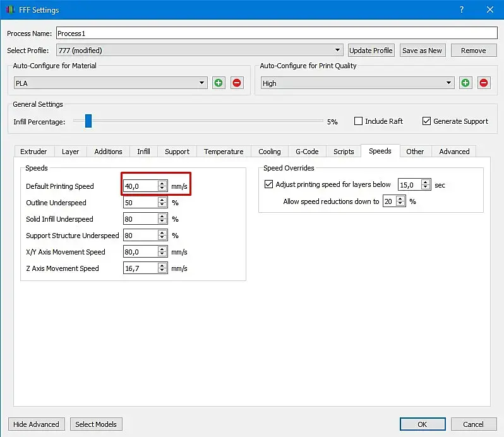The image size is (504, 437).
Task: Open the Temperature tab
Action: 224,152
